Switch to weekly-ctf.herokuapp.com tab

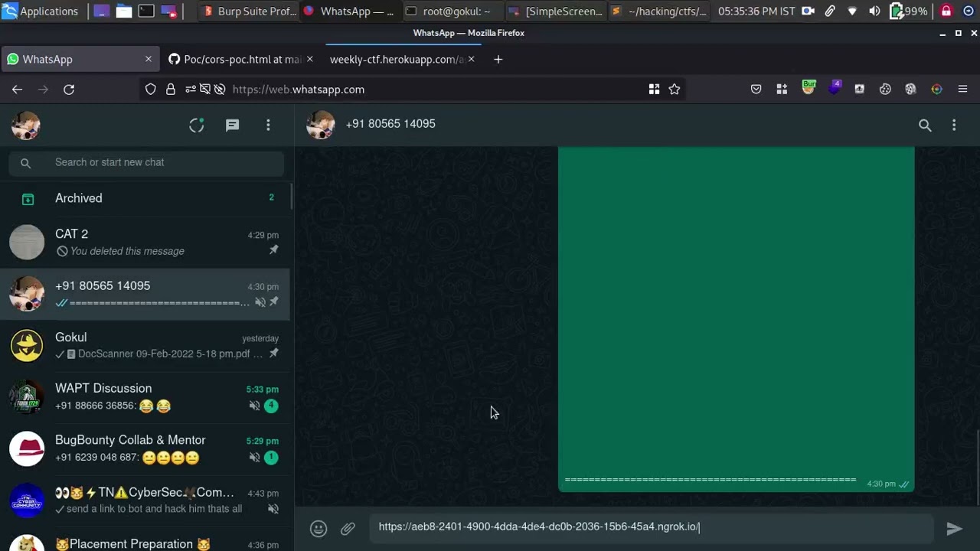tap(396, 60)
